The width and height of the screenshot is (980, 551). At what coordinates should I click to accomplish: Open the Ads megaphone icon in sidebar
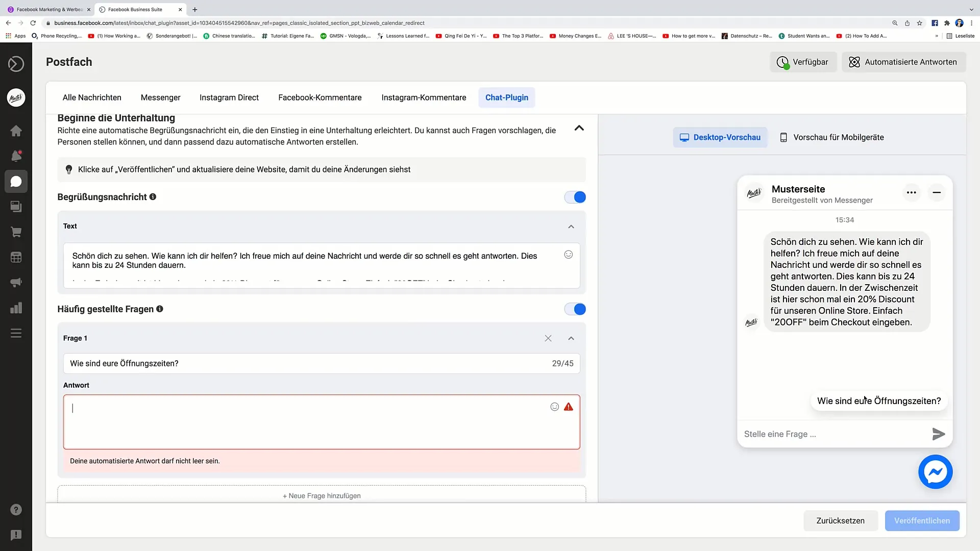(16, 283)
